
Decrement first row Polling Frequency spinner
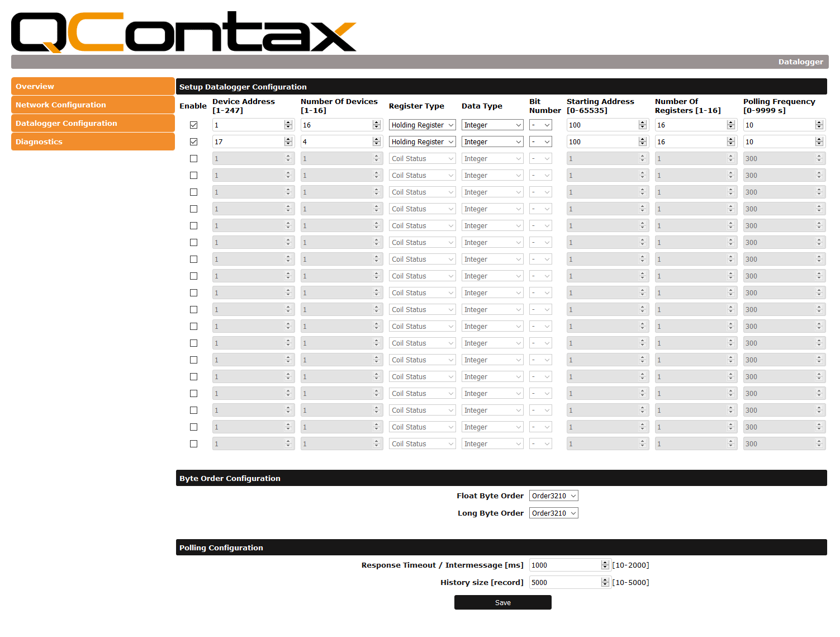(819, 128)
